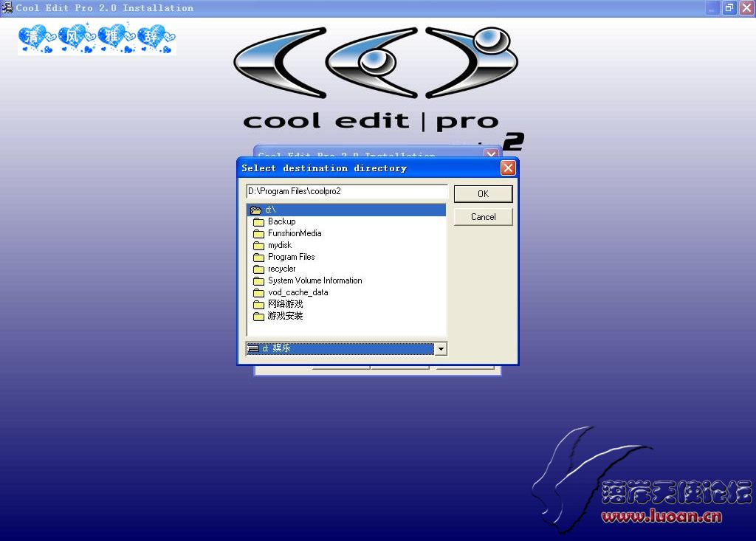Click the folder icon next to mydisk
756x541 pixels.
(259, 246)
